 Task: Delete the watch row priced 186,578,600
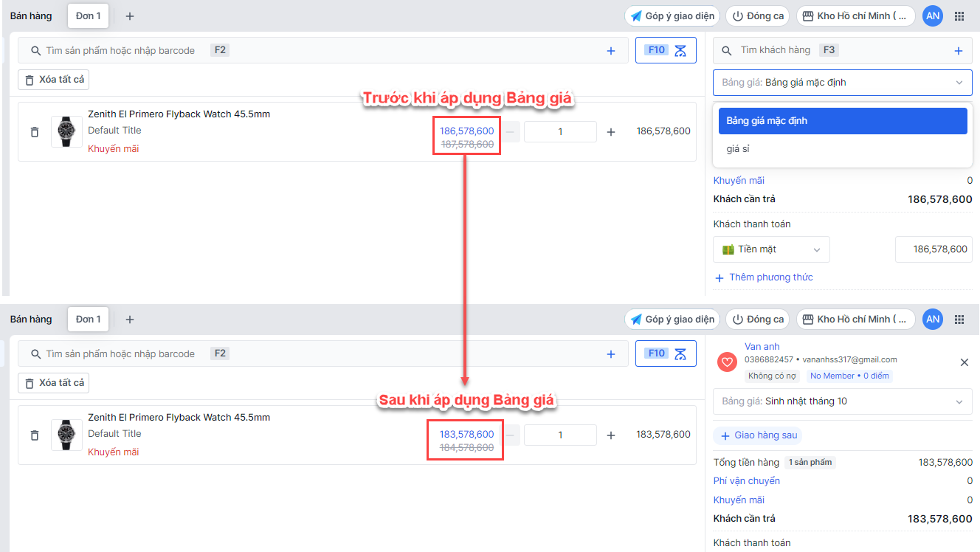click(34, 132)
